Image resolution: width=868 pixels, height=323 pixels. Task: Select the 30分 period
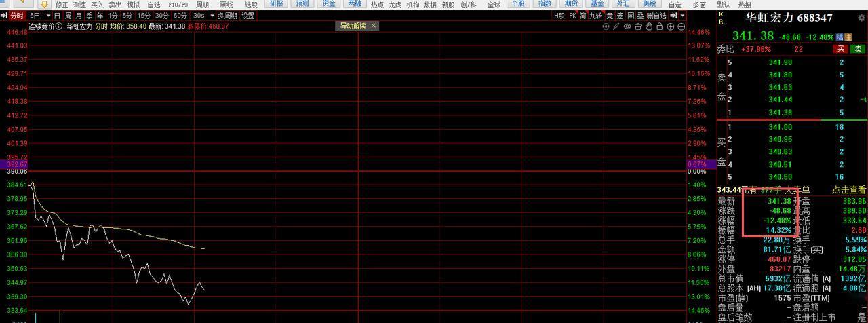162,16
